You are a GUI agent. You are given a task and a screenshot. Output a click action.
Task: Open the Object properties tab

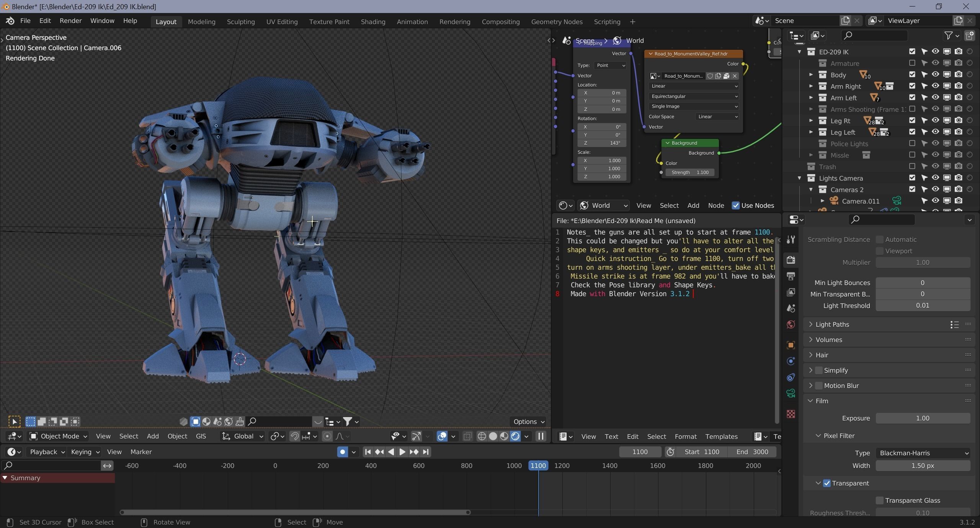[x=791, y=345]
